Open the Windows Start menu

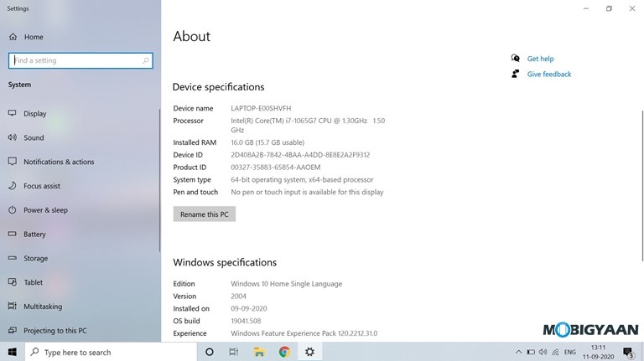(13, 352)
